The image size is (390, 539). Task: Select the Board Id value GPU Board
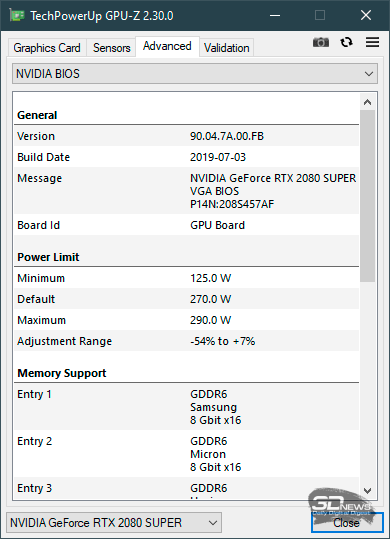click(x=217, y=225)
